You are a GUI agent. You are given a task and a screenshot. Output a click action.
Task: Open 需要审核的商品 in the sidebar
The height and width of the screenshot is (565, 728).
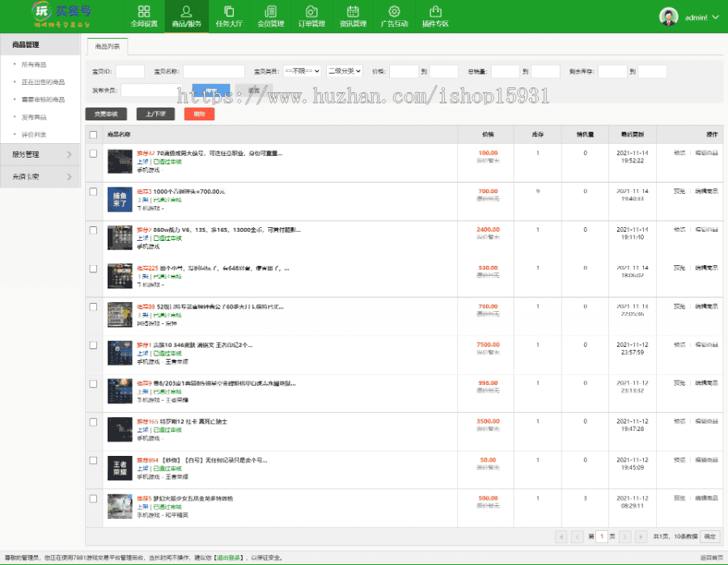[x=43, y=99]
